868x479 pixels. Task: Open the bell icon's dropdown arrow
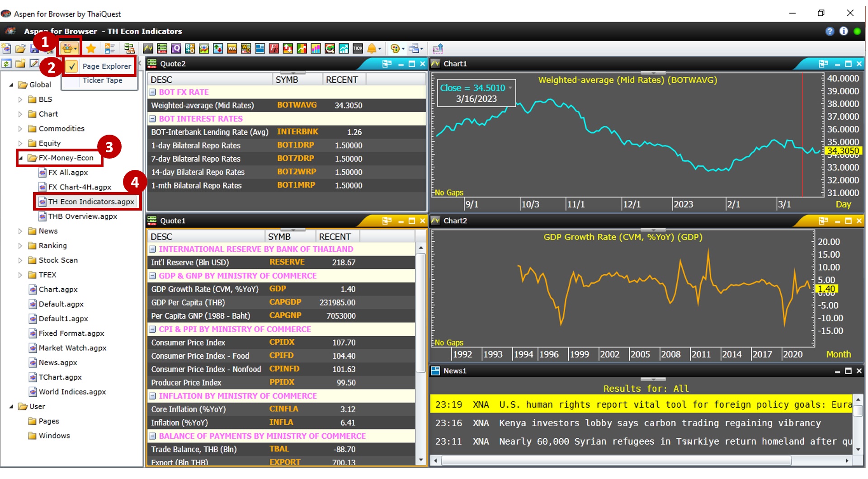point(380,48)
